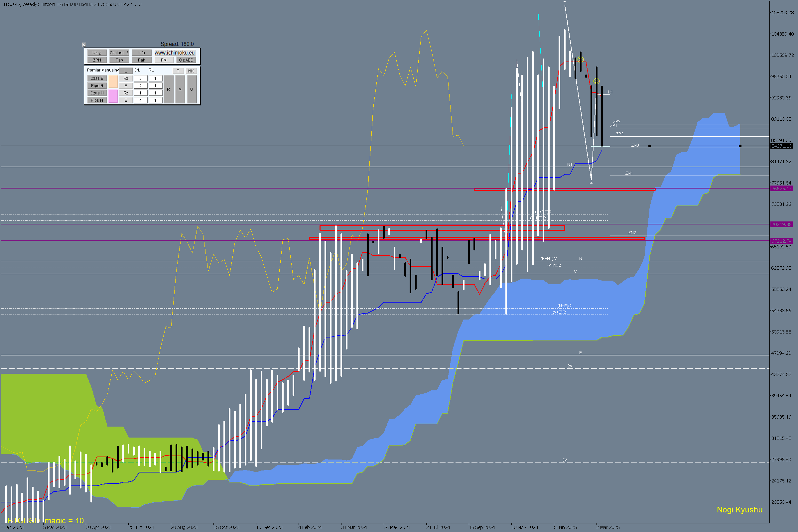Viewport: 798px width, 532px height.
Task: Click the Pips H button
Action: point(97,100)
